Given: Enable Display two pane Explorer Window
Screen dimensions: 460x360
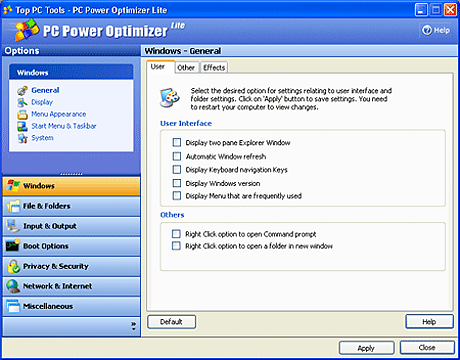Looking at the screenshot, I should pos(177,143).
